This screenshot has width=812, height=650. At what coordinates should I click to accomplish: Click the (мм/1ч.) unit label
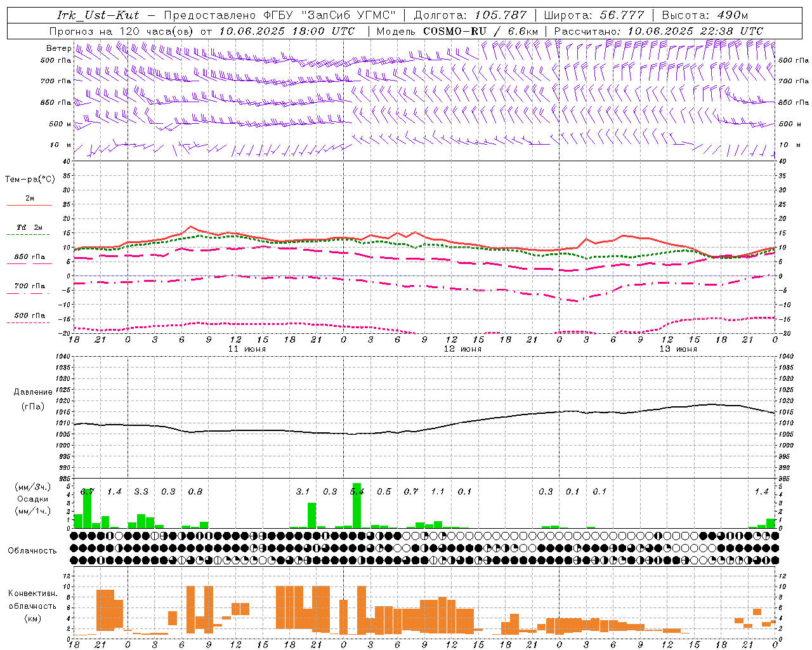(x=33, y=511)
